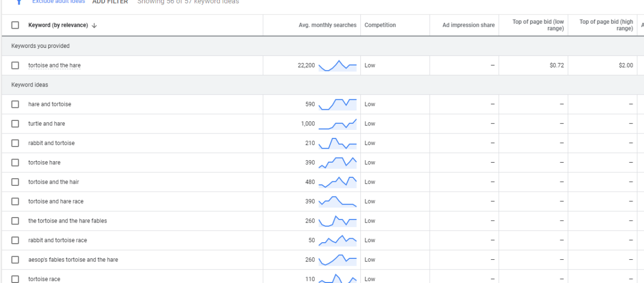This screenshot has width=644, height=283.
Task: Sort by the Avg. monthly searches column
Action: [x=327, y=25]
